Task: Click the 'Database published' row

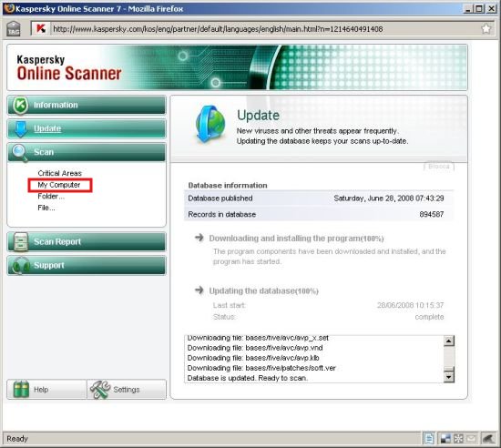Action: pos(319,199)
